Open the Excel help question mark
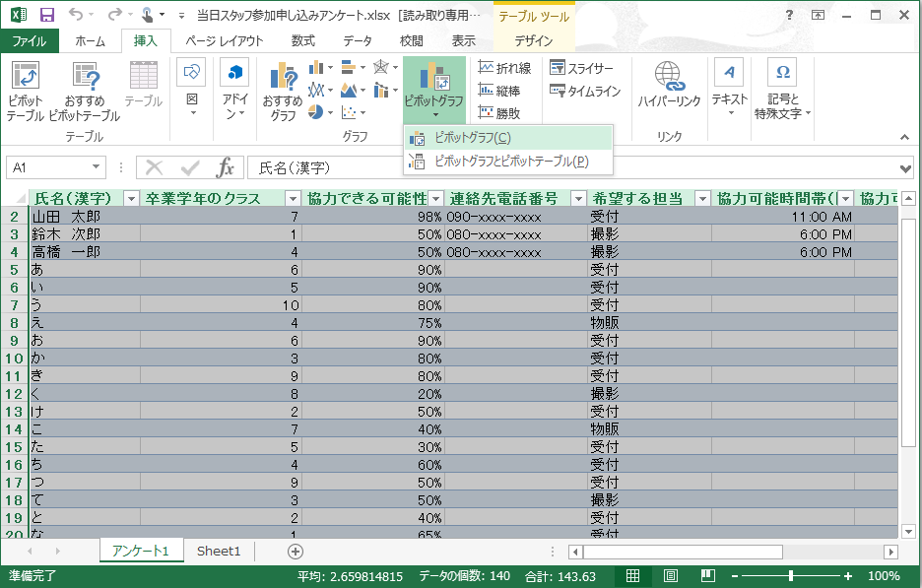 point(790,15)
